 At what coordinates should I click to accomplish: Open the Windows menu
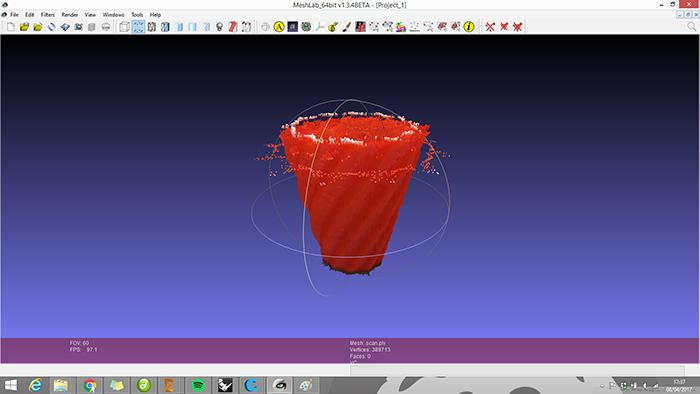tap(113, 15)
